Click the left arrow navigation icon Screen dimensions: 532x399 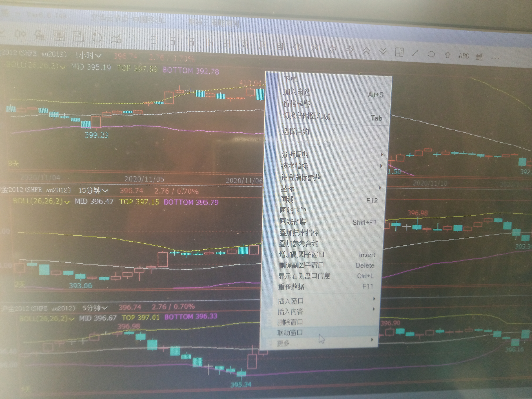coord(332,49)
